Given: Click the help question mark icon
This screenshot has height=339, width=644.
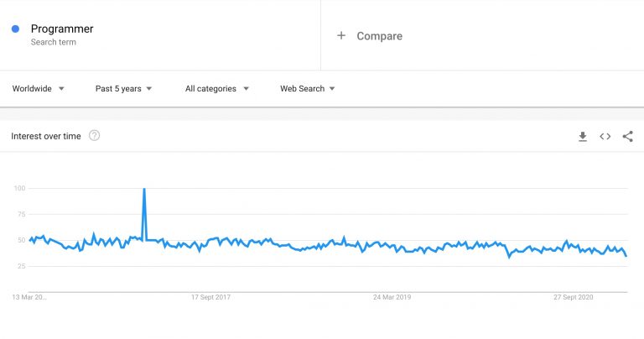Looking at the screenshot, I should point(95,136).
